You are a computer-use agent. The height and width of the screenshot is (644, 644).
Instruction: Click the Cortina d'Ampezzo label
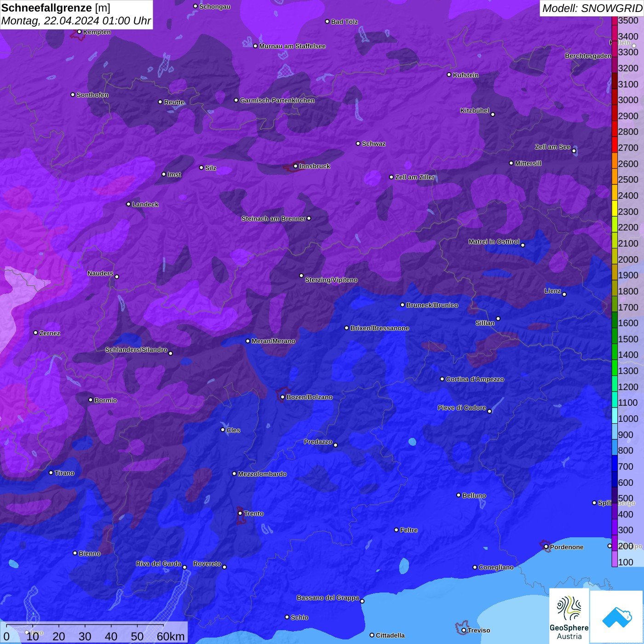[x=475, y=379]
